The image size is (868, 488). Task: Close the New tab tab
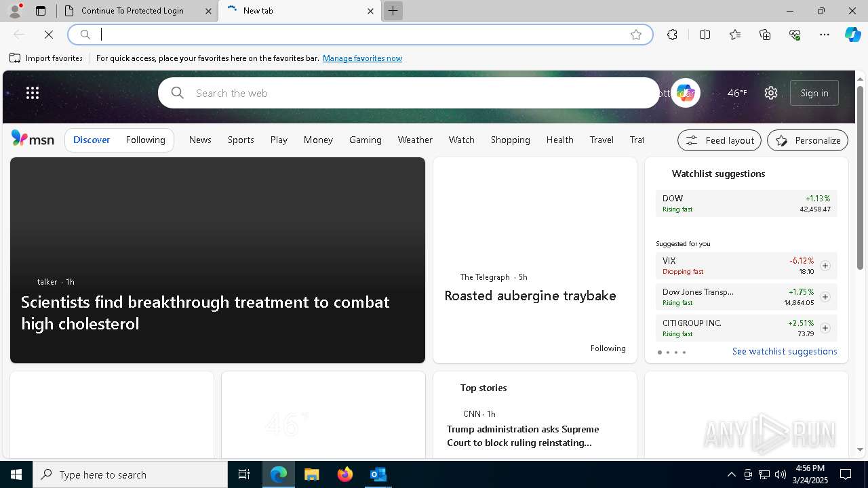click(370, 11)
